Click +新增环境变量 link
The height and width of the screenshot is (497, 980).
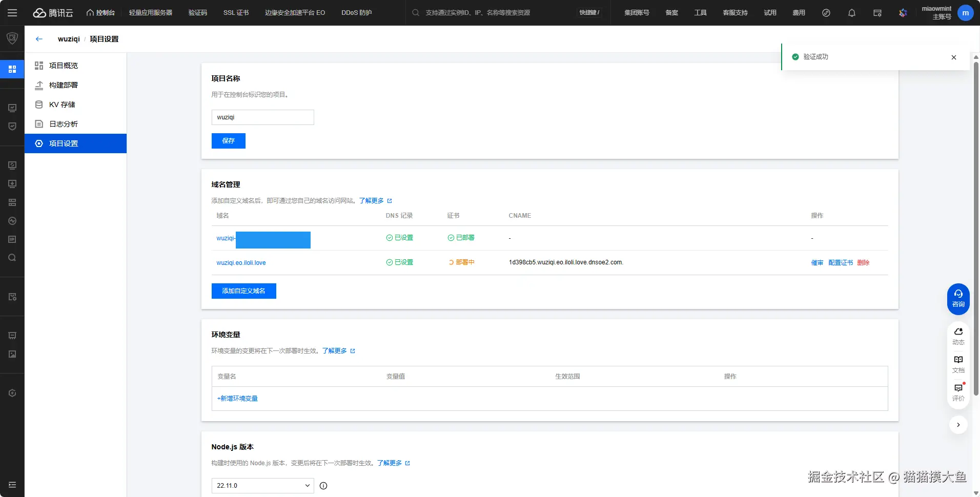(x=237, y=399)
